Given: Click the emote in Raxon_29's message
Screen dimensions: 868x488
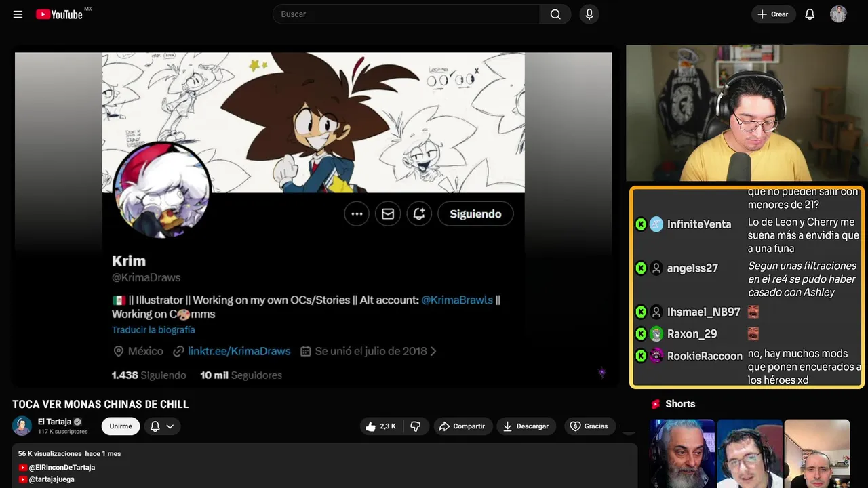Looking at the screenshot, I should pyautogui.click(x=753, y=333).
